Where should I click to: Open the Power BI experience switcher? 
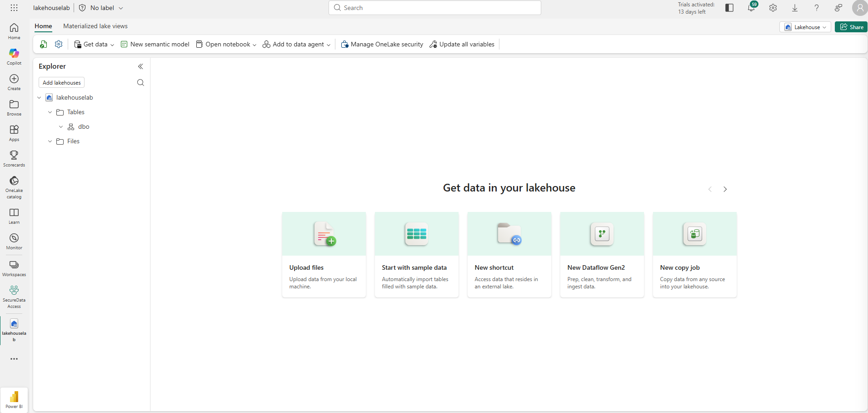pos(14,400)
